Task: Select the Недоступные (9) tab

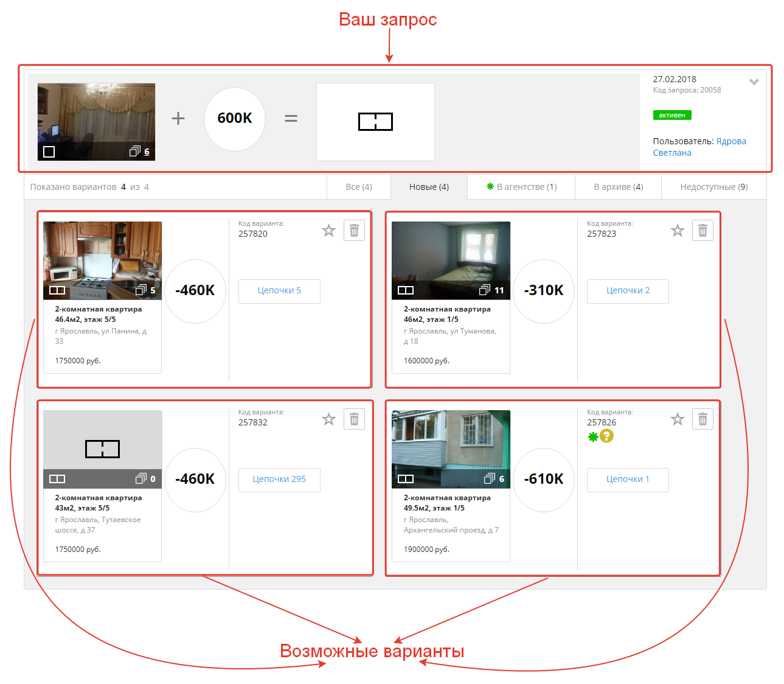Action: click(x=713, y=187)
